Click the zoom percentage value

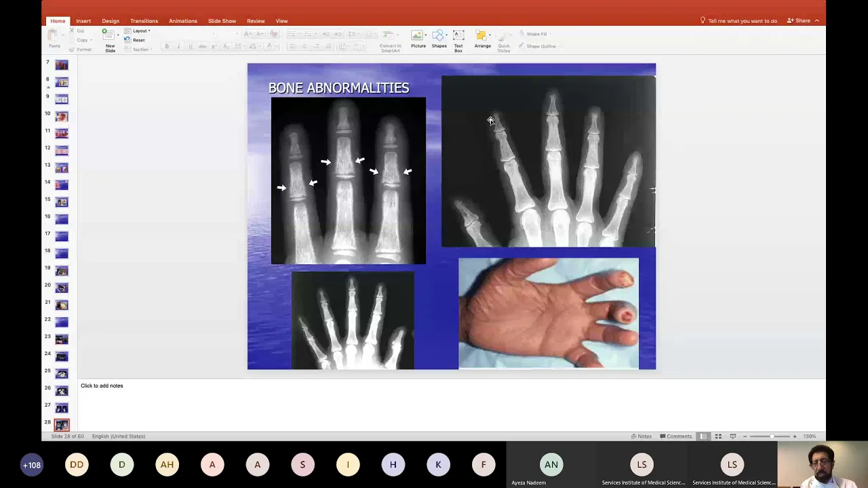[x=810, y=436]
